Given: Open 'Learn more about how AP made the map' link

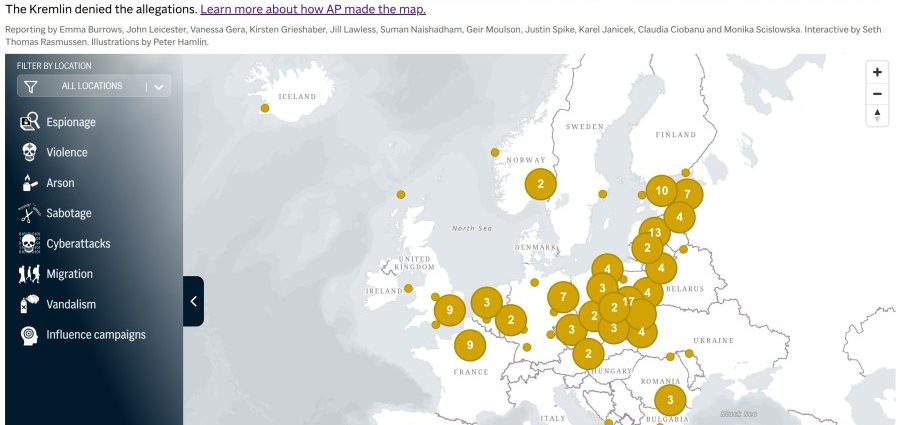Looking at the screenshot, I should (x=313, y=9).
